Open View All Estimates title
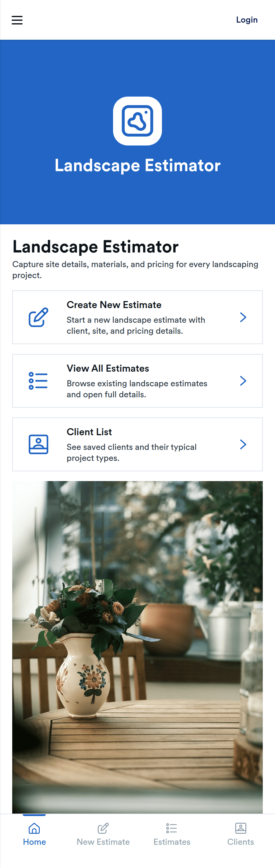 108,368
